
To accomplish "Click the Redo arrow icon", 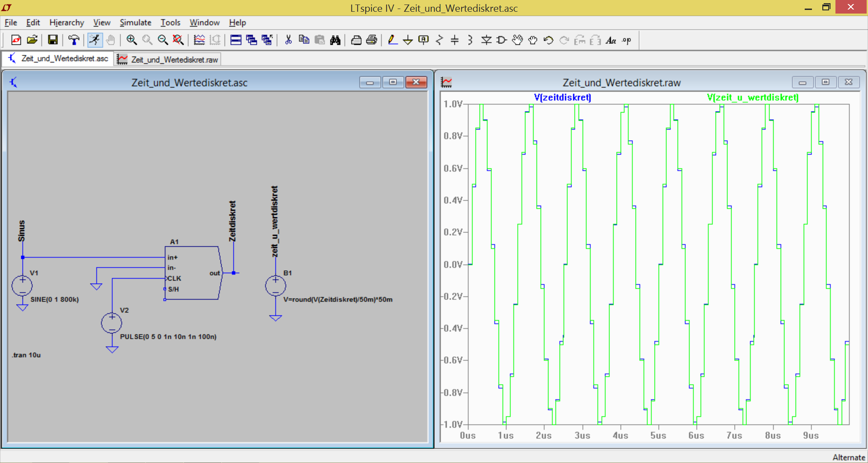I will (x=564, y=40).
